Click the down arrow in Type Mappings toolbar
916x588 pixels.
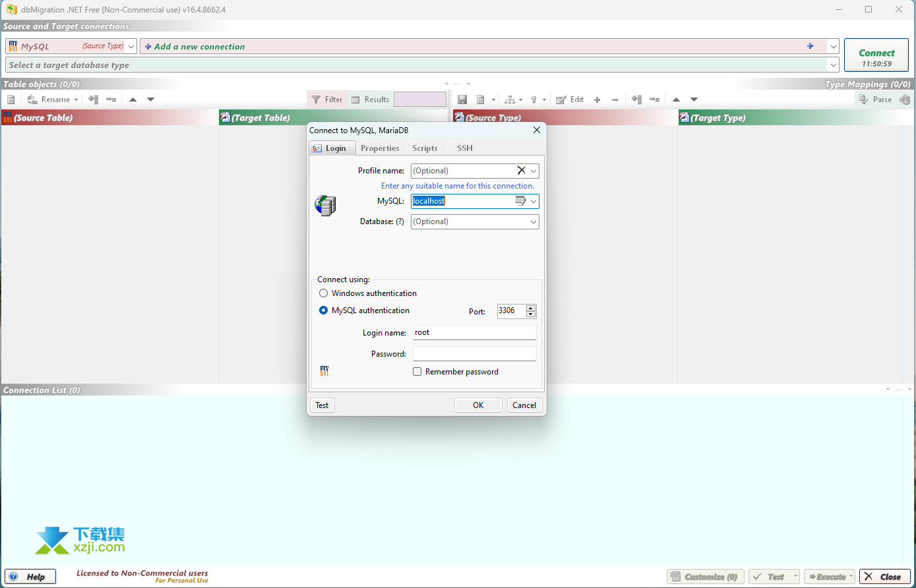(694, 100)
